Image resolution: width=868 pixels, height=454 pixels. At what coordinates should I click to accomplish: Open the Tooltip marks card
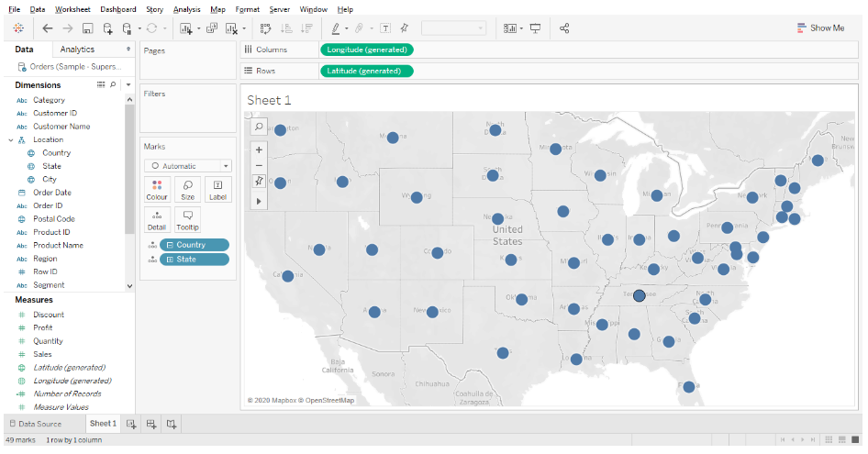point(187,219)
